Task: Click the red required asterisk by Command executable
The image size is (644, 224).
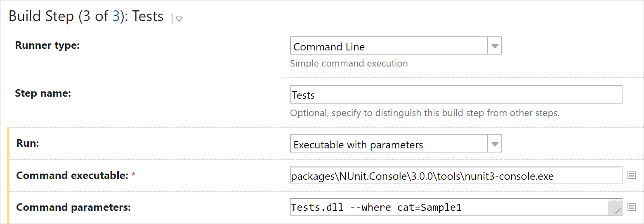Action: [x=133, y=176]
